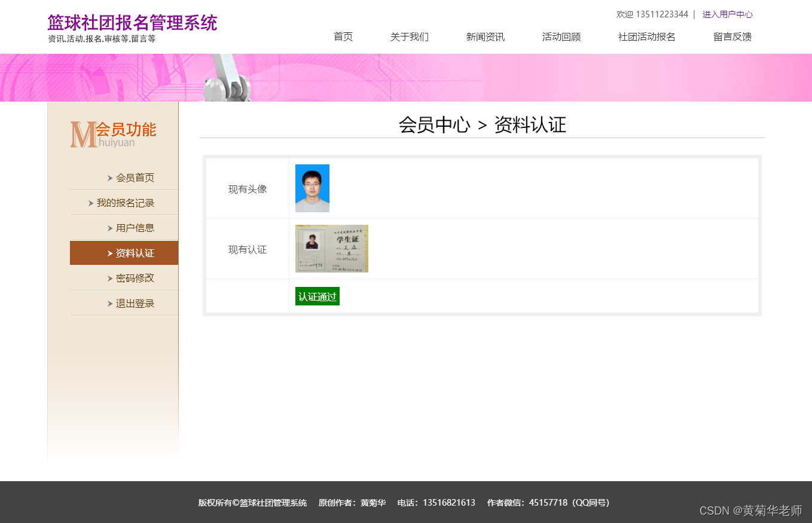Click the white arrow icon beside 资料认证

[x=110, y=253]
